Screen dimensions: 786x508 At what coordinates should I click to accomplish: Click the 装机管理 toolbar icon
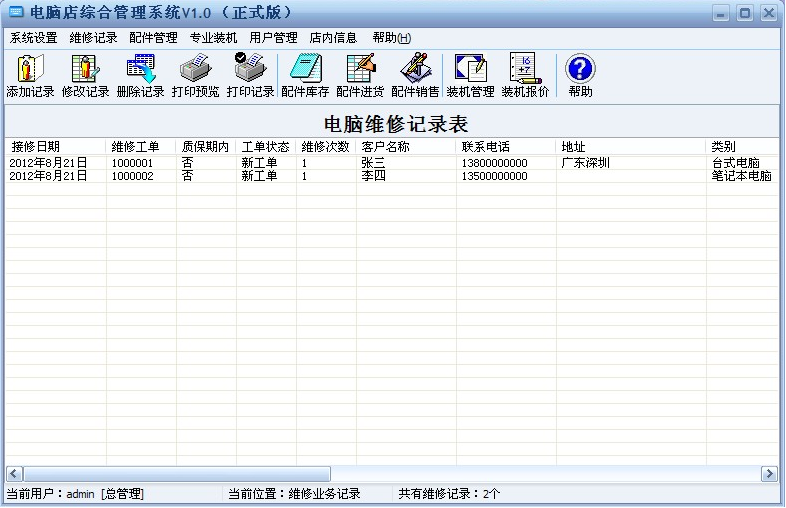(x=470, y=76)
